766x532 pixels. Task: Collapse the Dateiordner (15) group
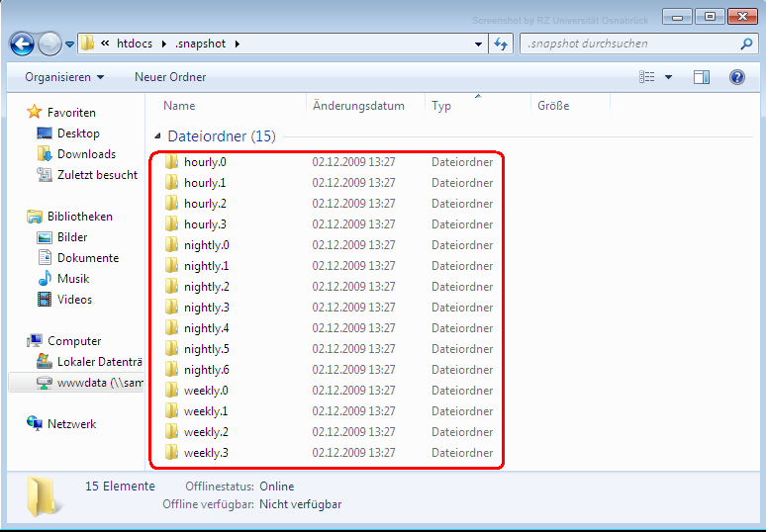coord(158,136)
